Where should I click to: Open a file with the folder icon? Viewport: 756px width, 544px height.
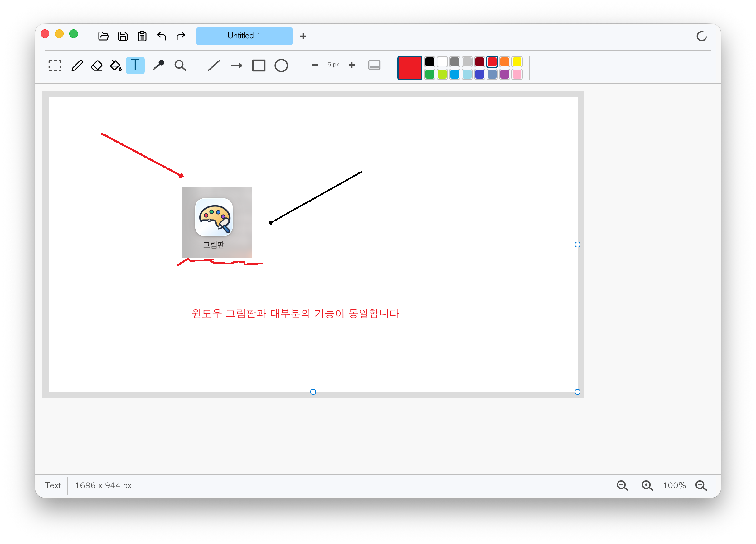tap(103, 36)
